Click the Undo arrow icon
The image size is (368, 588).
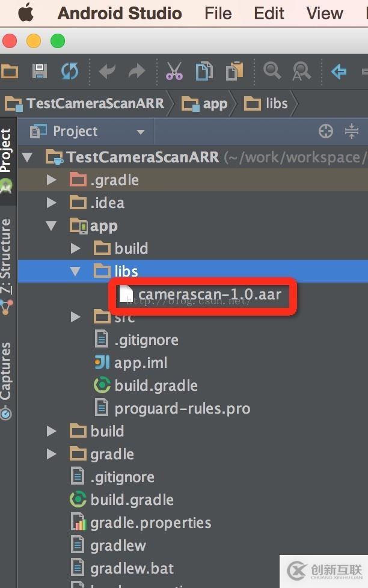coord(107,71)
